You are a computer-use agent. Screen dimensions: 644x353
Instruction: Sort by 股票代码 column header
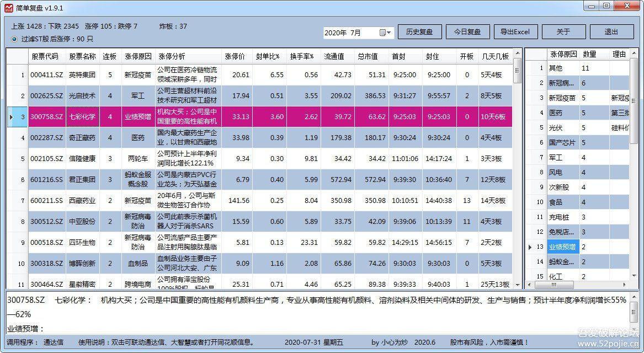[46, 57]
